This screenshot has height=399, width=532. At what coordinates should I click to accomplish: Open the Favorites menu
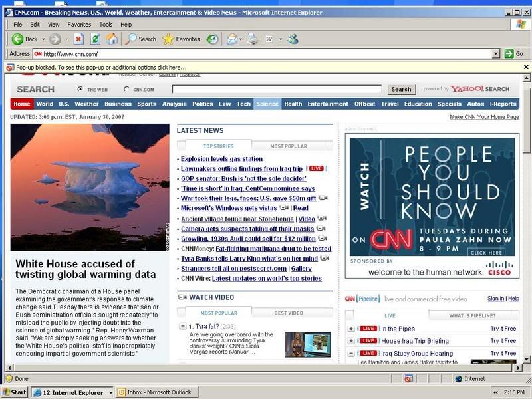(79, 25)
